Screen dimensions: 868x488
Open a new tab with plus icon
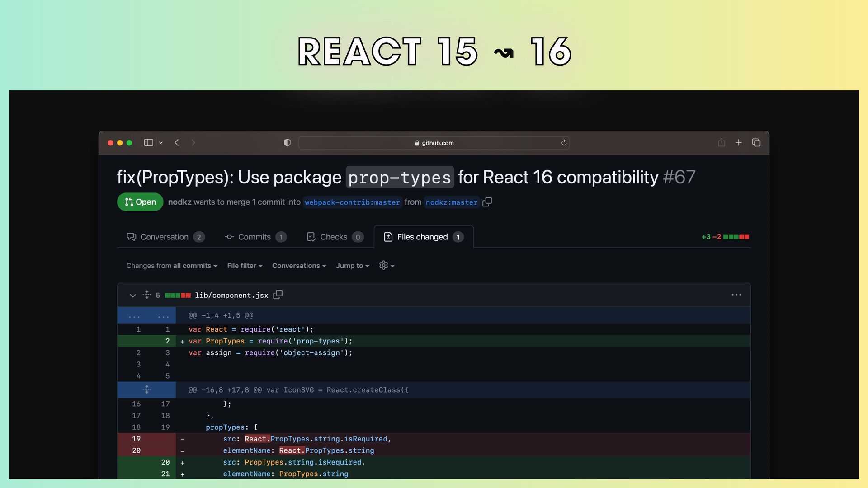point(739,143)
